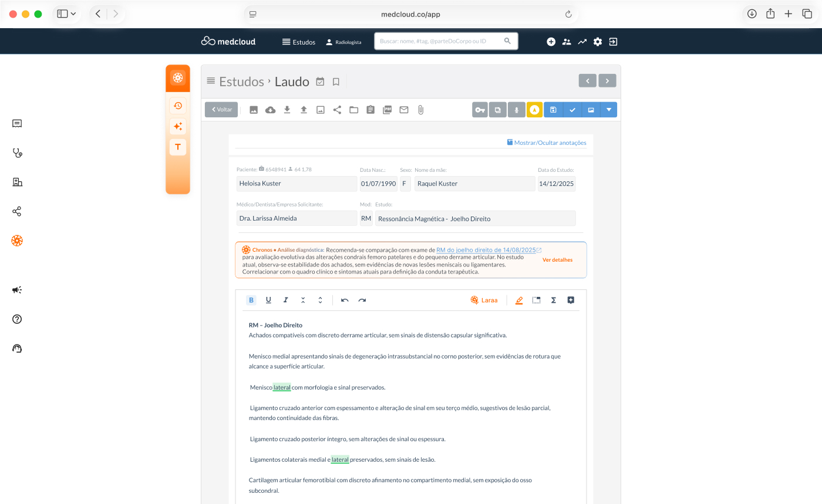Click the dashed selection template icon
Viewport: 822px width, 504px height.
[x=536, y=300]
